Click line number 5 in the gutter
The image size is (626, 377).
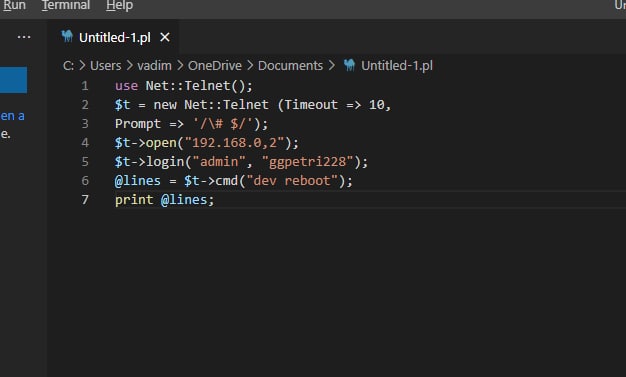point(85,162)
